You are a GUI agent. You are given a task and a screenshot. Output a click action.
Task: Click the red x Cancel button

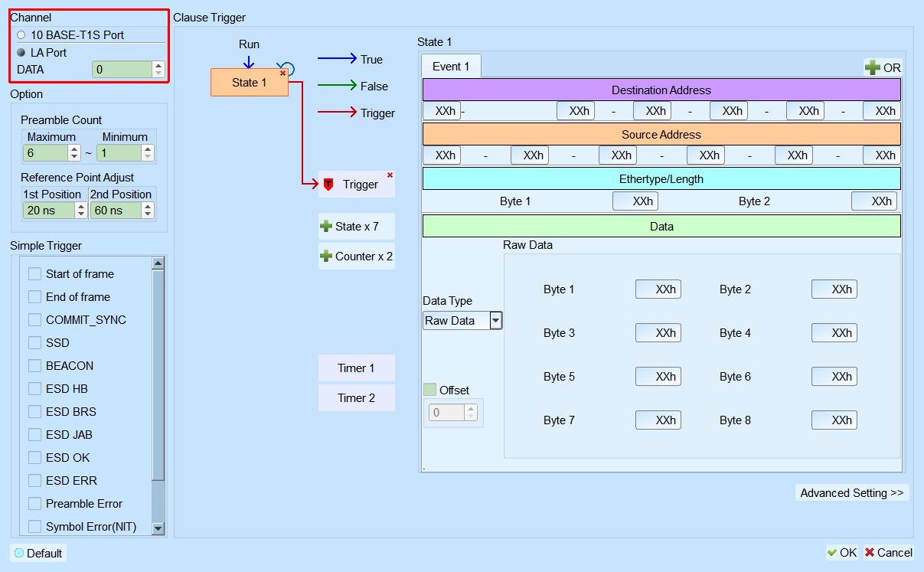pos(888,553)
